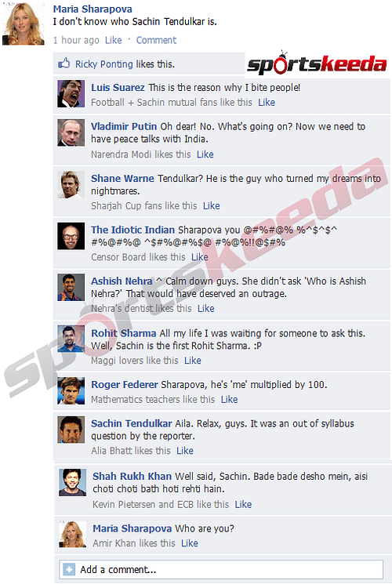392x584 pixels.
Task: Click The Idiotic Indian's avatar
Action: tap(71, 236)
